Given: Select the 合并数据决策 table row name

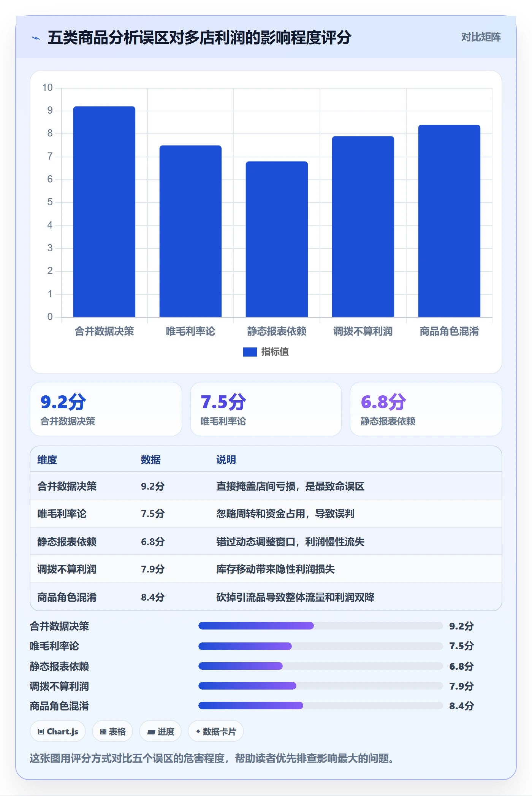Looking at the screenshot, I should click(67, 486).
